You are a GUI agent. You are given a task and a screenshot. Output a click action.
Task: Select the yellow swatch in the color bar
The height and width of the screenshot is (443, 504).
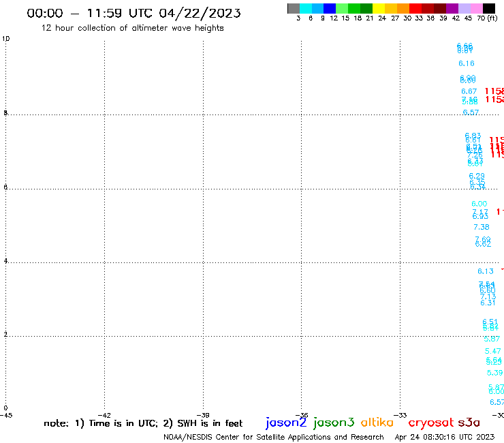[379, 8]
